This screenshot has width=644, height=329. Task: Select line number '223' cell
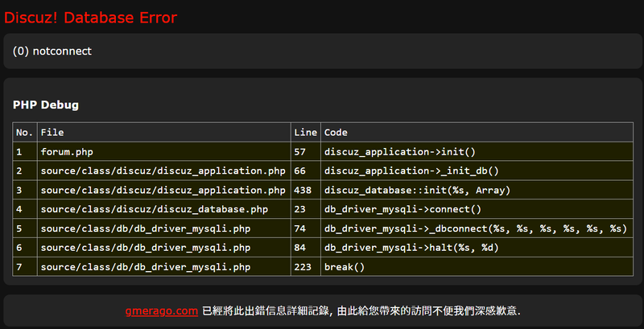coord(306,267)
